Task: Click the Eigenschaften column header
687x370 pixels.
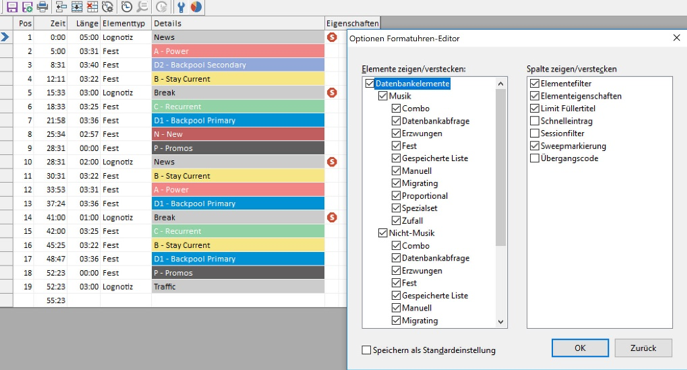Action: tap(352, 23)
